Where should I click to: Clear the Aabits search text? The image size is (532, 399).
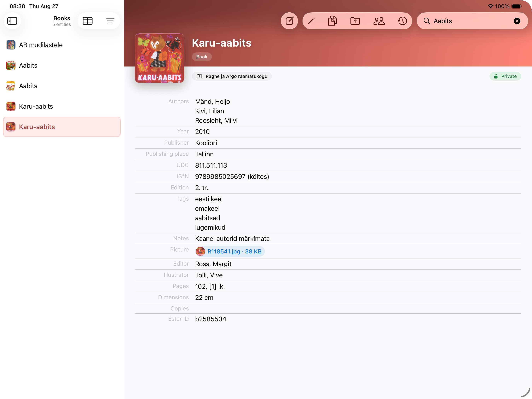(517, 21)
